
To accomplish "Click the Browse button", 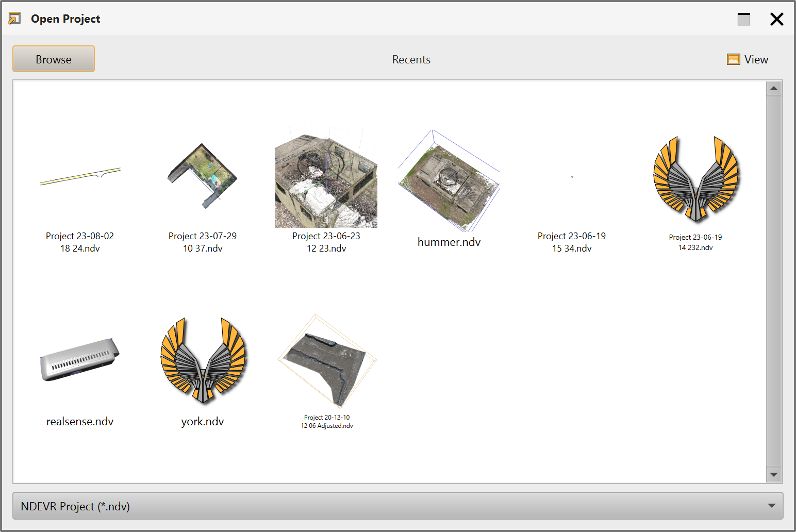I will pyautogui.click(x=54, y=59).
